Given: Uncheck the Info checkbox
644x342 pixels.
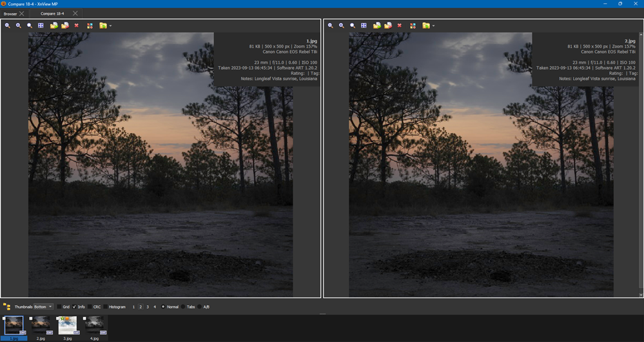Looking at the screenshot, I should (75, 307).
